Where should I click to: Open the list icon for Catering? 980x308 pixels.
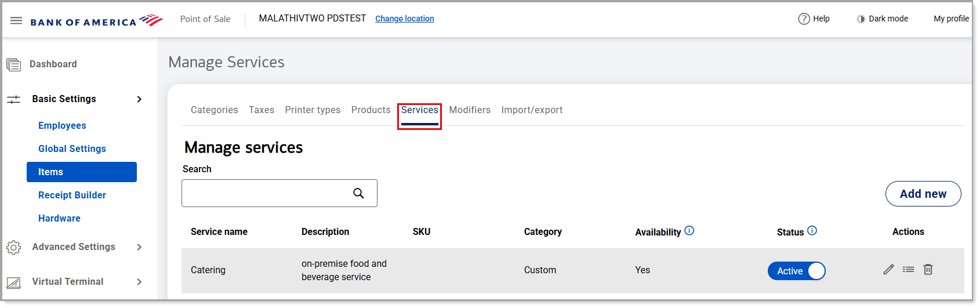[908, 269]
